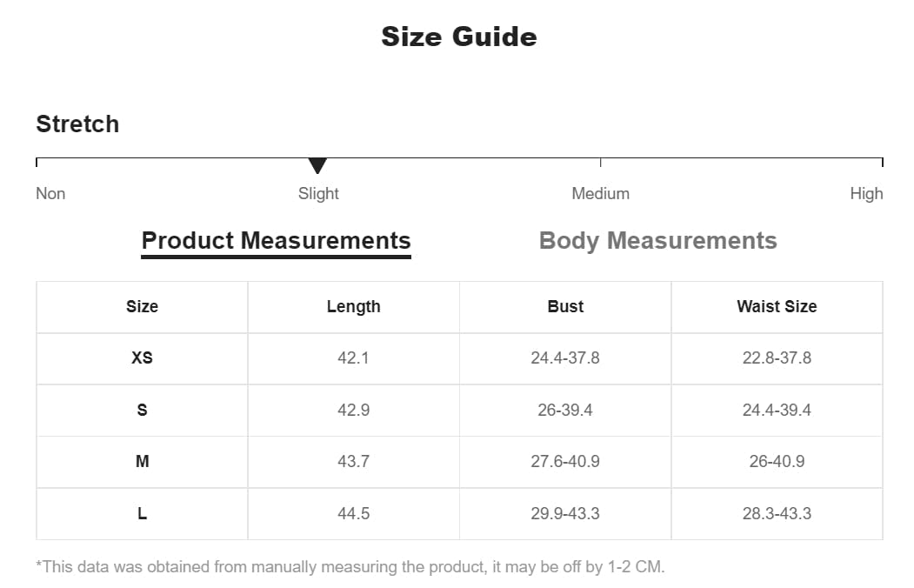This screenshot has width=914, height=588.
Task: Click the 28.3-43.3 waist size value
Action: [777, 514]
